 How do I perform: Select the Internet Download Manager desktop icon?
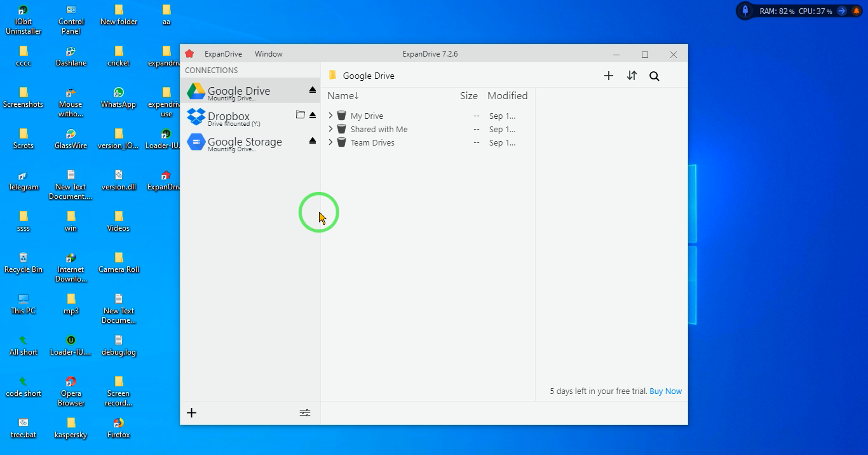point(71,268)
